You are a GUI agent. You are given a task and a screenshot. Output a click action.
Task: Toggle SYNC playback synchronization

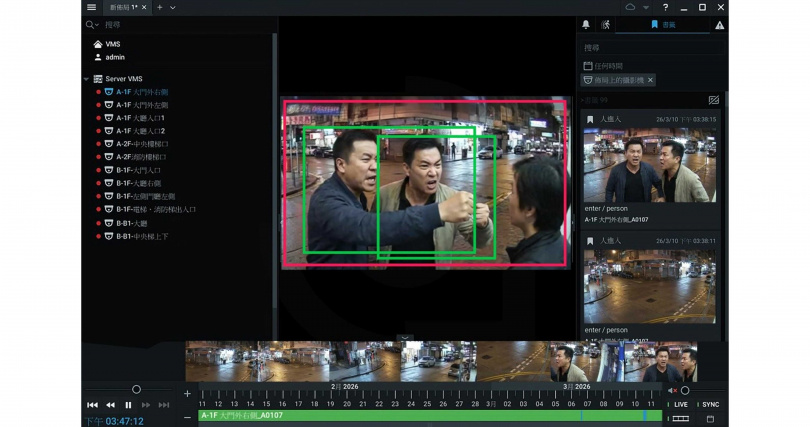pyautogui.click(x=710, y=404)
